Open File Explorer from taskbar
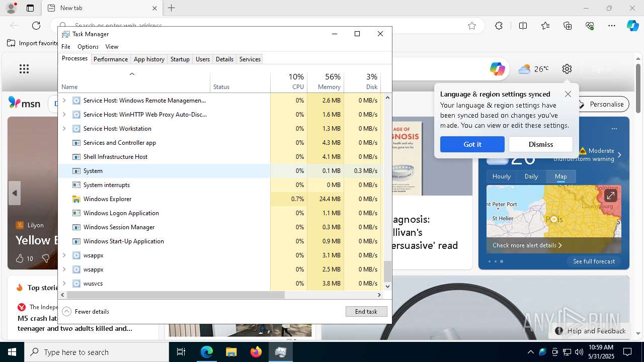 coord(231,352)
